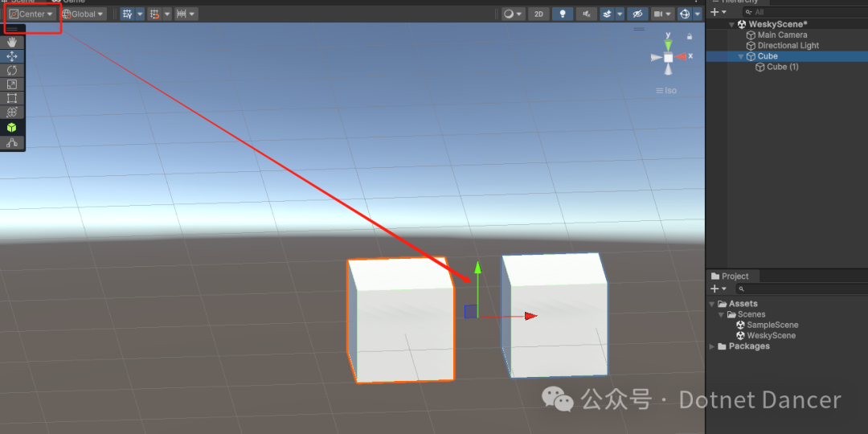
Task: Click the gray bottom cone of orientation gizmo
Action: 668,69
